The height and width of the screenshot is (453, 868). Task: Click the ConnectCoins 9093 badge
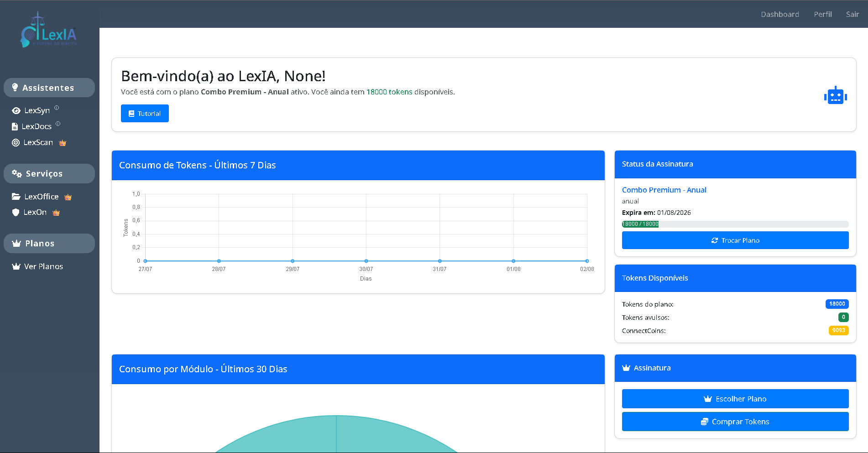839,330
